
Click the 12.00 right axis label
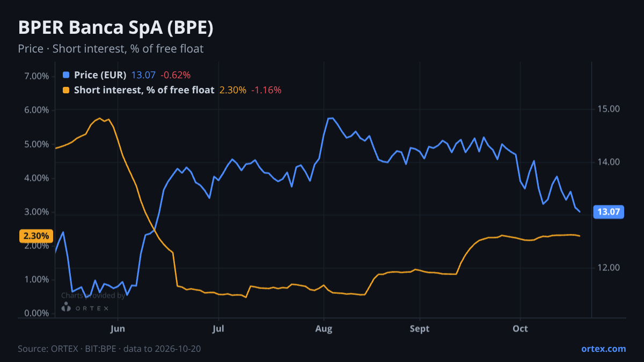[608, 268]
